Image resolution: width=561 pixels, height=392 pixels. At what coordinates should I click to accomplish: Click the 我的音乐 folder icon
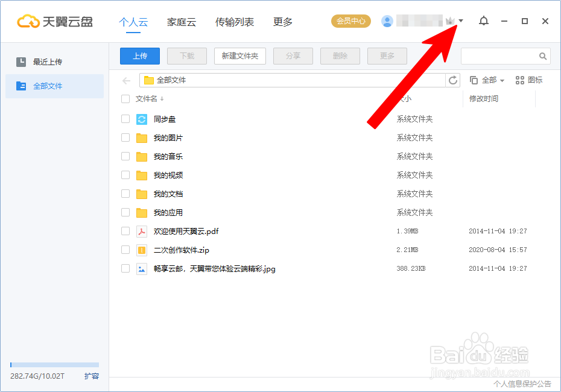point(142,156)
